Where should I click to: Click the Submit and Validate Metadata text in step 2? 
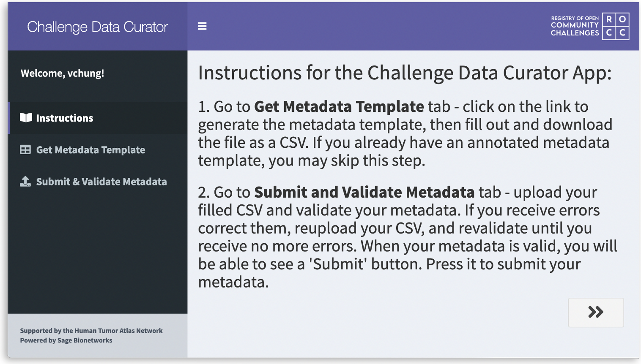pyautogui.click(x=363, y=192)
